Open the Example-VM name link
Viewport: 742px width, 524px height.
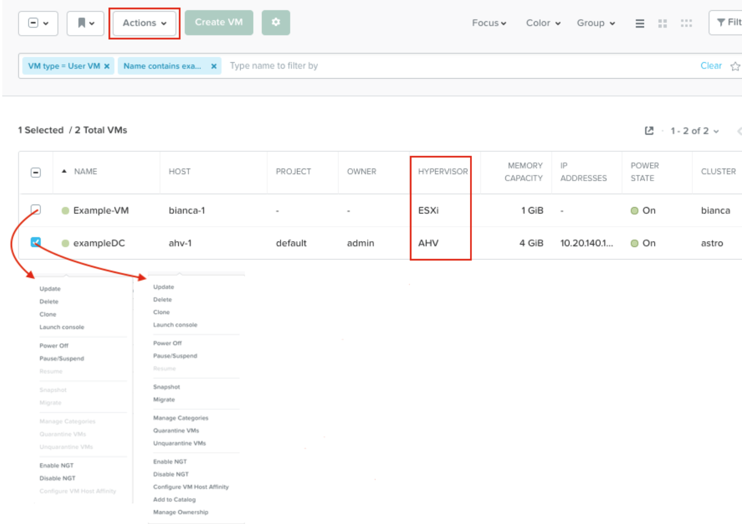(x=101, y=210)
